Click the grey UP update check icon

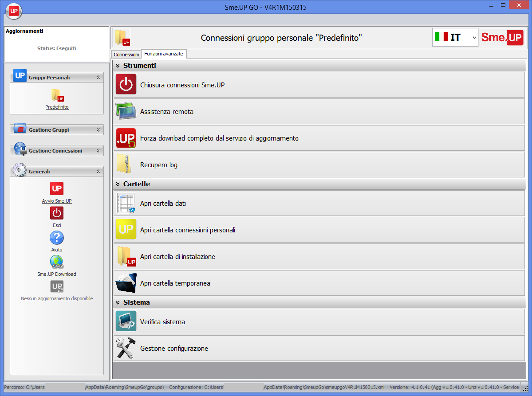pyautogui.click(x=57, y=286)
